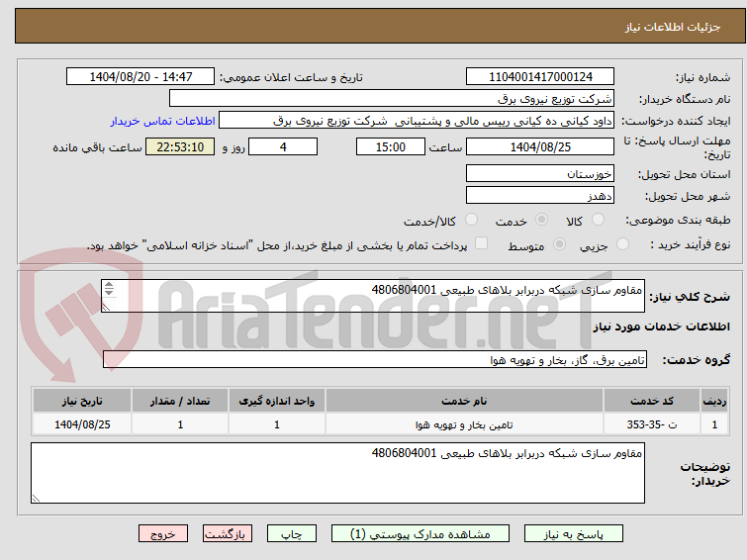Click the 'اطلاعات خدمات مورد نیاز' section heading

661,327
